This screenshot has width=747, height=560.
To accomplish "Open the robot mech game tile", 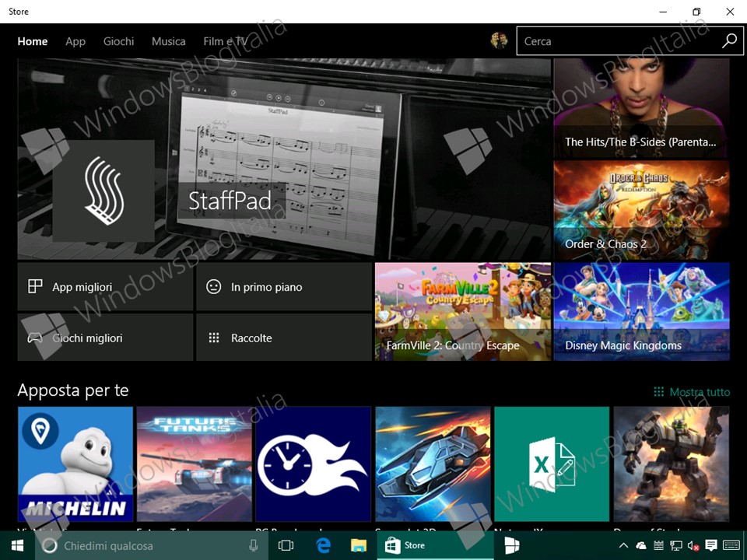I will (x=672, y=464).
